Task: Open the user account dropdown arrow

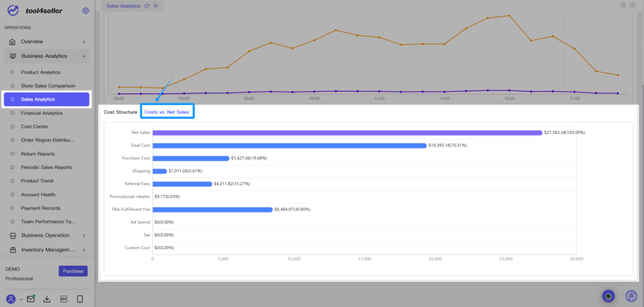Action: point(21,299)
